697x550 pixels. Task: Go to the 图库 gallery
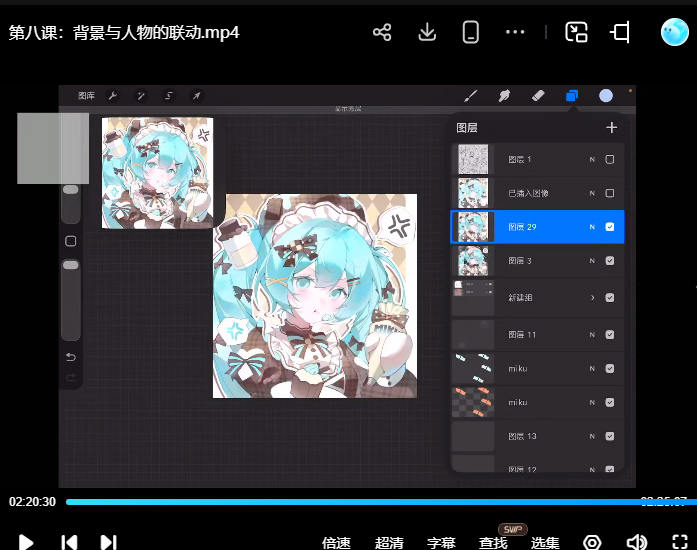(86, 96)
